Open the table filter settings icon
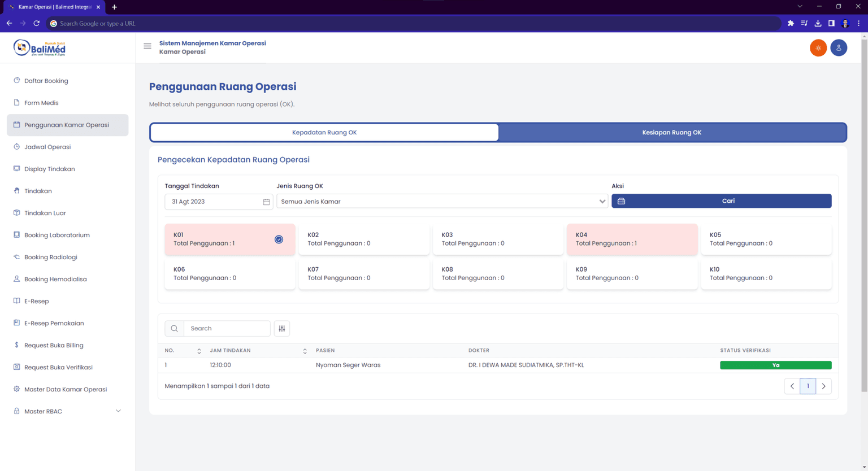Screen dimensions: 868x471 [x=282, y=329]
